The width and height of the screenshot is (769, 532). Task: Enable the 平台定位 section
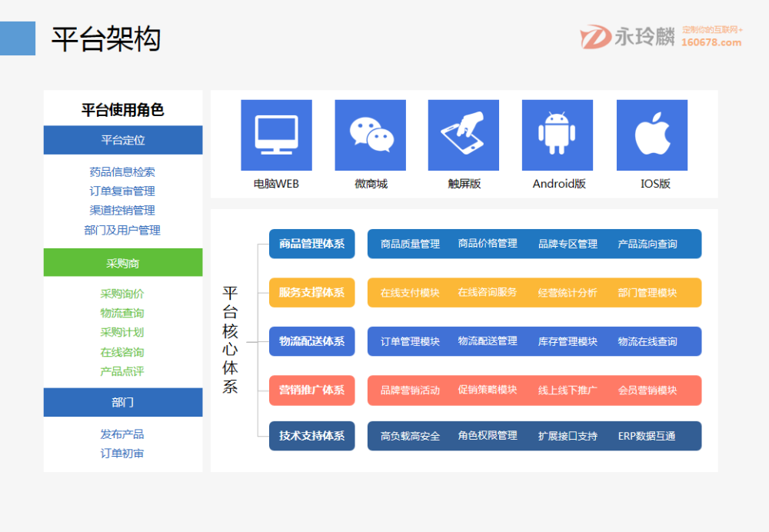pyautogui.click(x=123, y=140)
